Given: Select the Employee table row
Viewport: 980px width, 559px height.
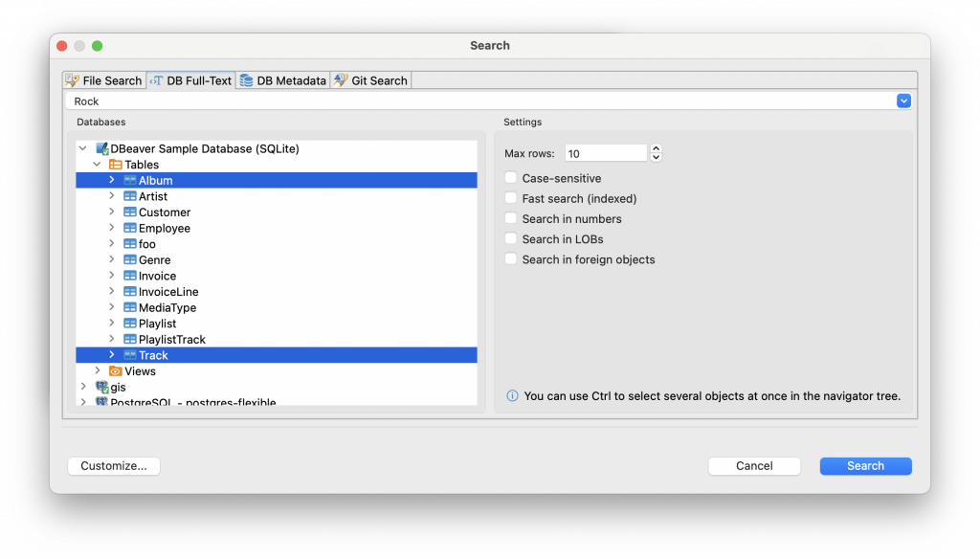Looking at the screenshot, I should pos(277,228).
